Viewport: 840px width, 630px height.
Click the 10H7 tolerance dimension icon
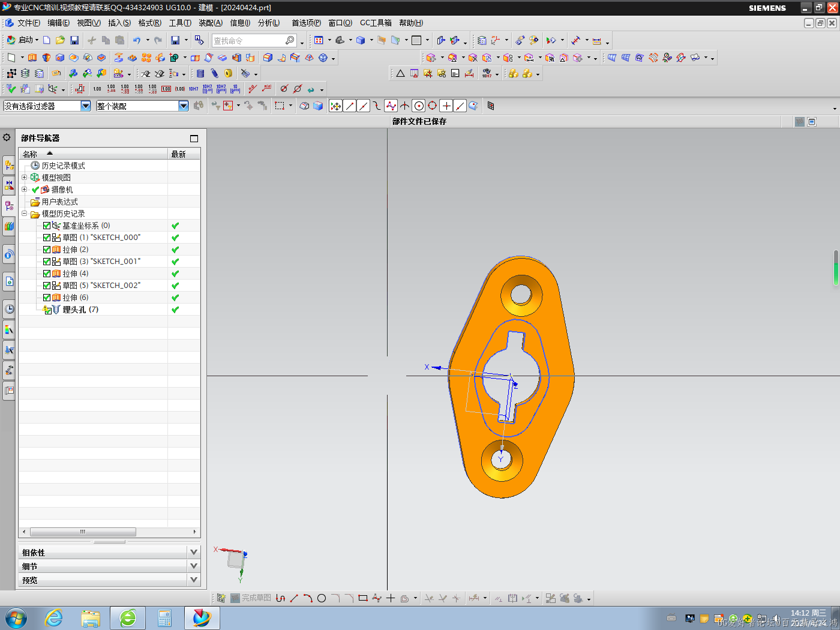click(193, 89)
